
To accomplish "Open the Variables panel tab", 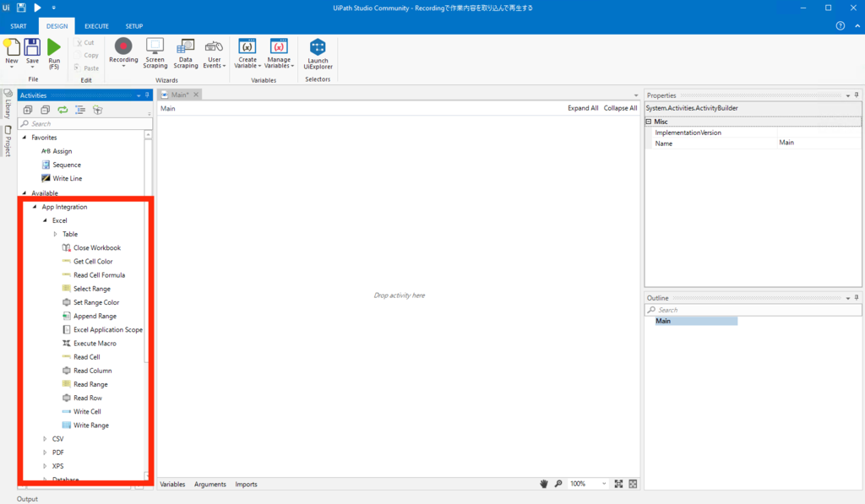I will point(172,484).
